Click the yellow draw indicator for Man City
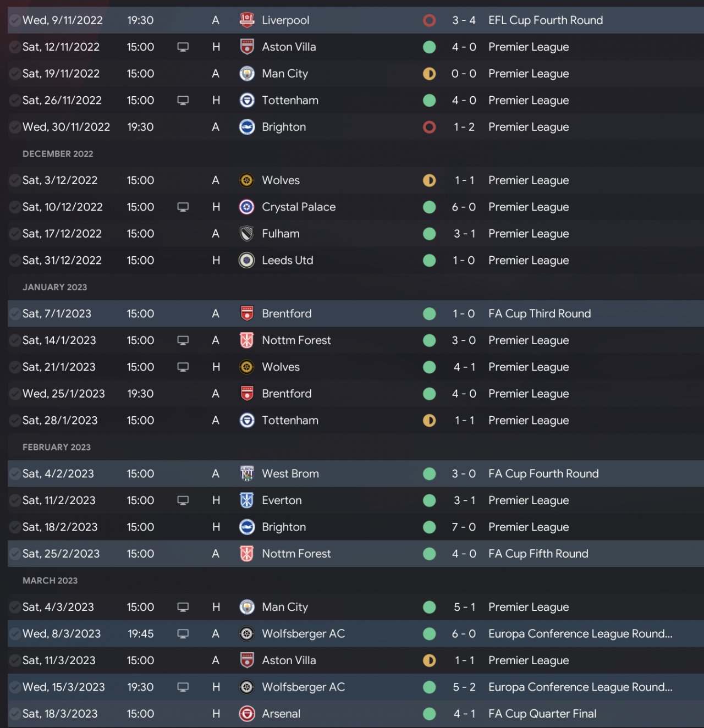 coord(430,74)
